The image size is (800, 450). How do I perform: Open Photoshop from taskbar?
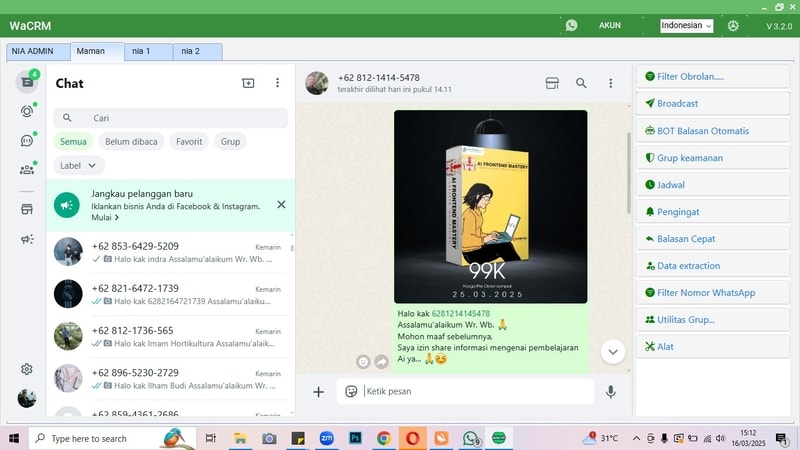point(355,438)
